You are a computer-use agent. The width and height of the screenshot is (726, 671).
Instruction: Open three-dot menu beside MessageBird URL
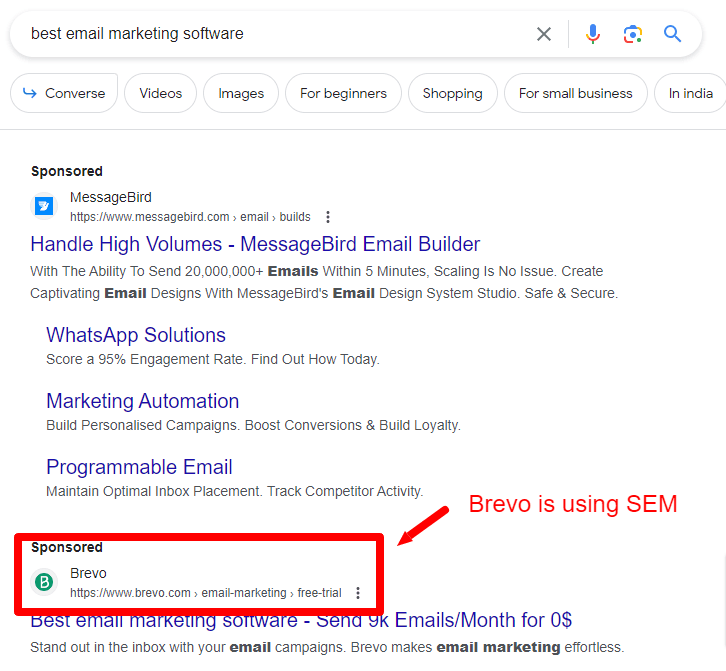[328, 217]
